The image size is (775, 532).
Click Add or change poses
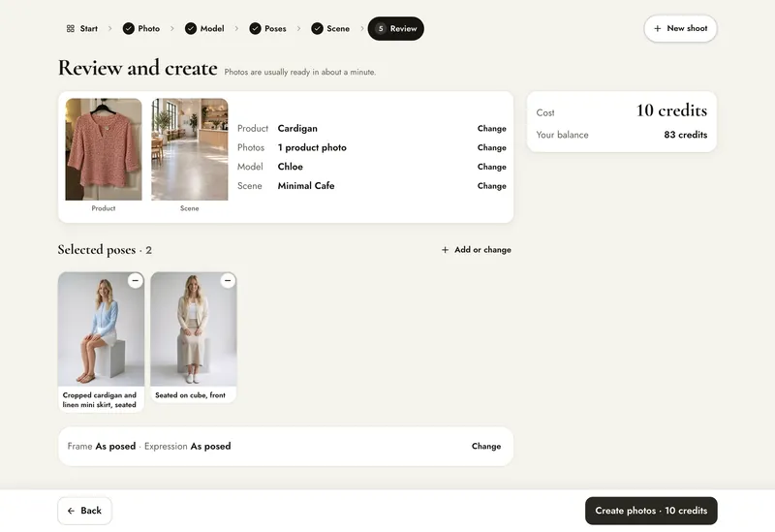tap(476, 250)
